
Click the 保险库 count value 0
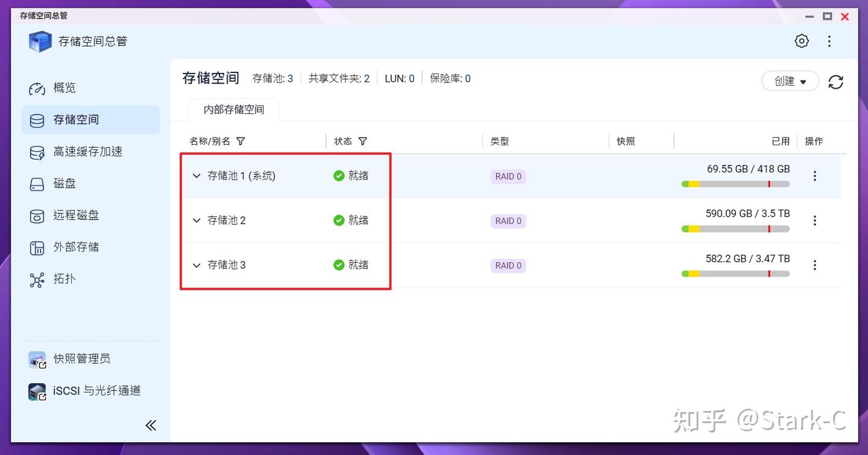[468, 78]
